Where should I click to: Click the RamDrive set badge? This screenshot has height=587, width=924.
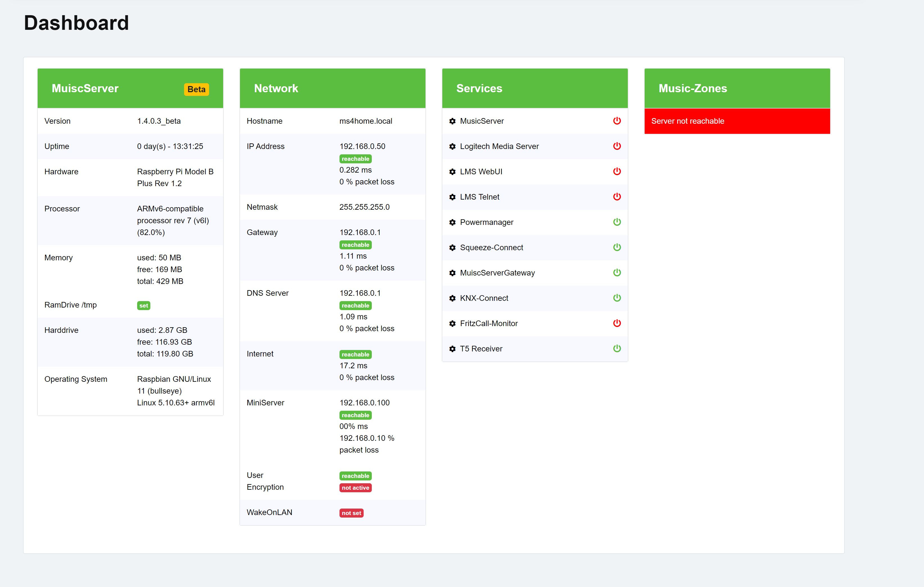click(144, 306)
